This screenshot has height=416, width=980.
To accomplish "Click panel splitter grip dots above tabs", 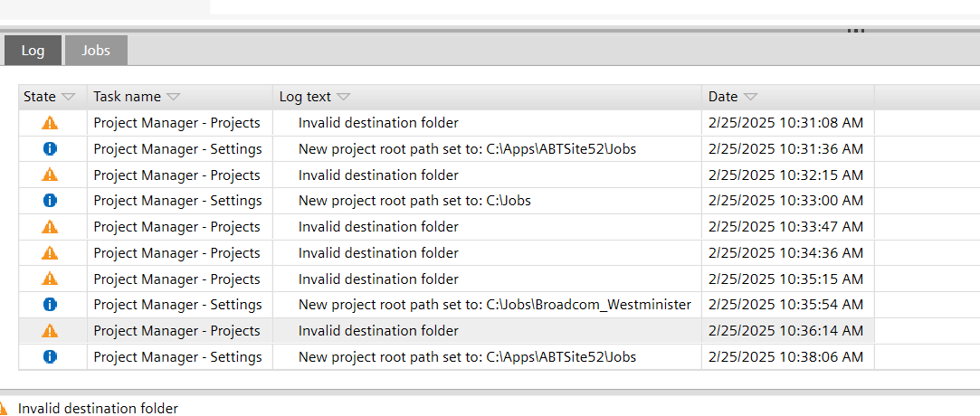I will 855,31.
